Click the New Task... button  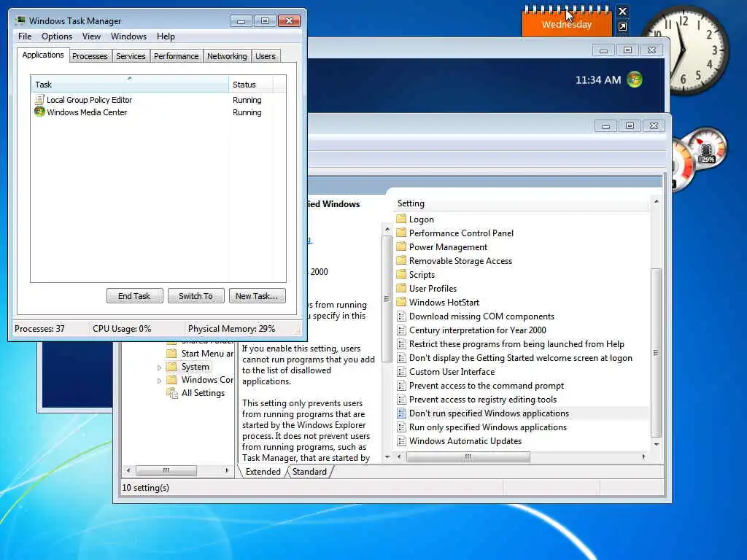pyautogui.click(x=257, y=296)
